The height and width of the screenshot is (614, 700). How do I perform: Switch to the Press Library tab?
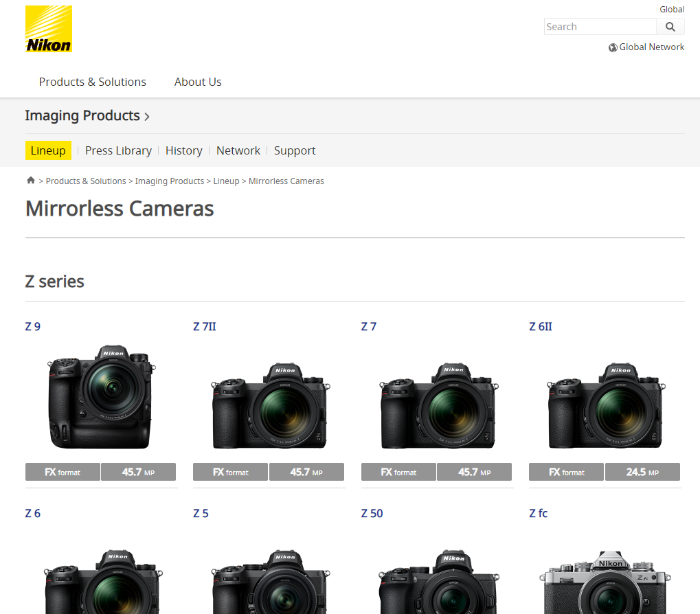point(118,150)
